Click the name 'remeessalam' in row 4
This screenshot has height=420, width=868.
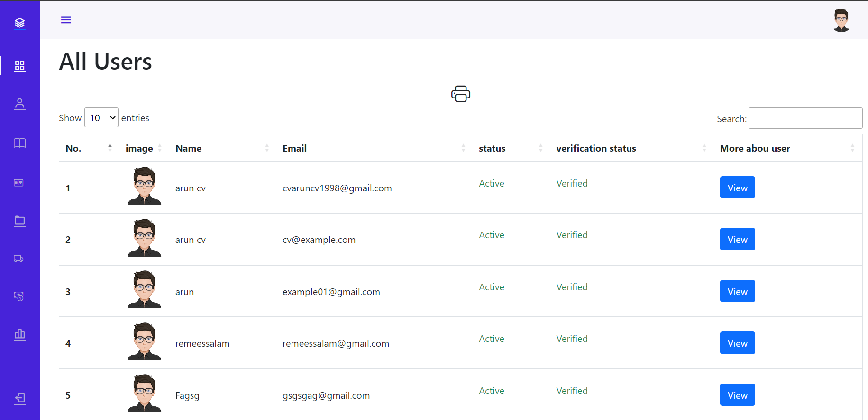click(202, 344)
